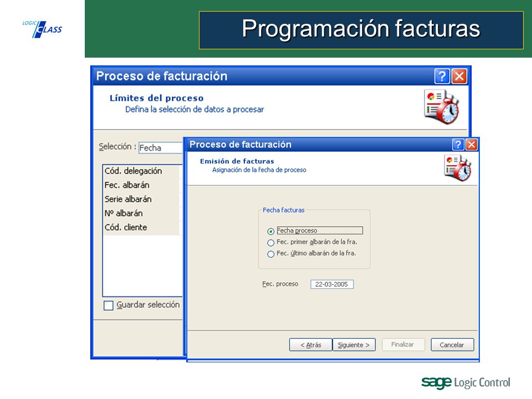Screen dimensions: 532x399
Task: Select the Nº albarán row
Action: pyautogui.click(x=141, y=213)
